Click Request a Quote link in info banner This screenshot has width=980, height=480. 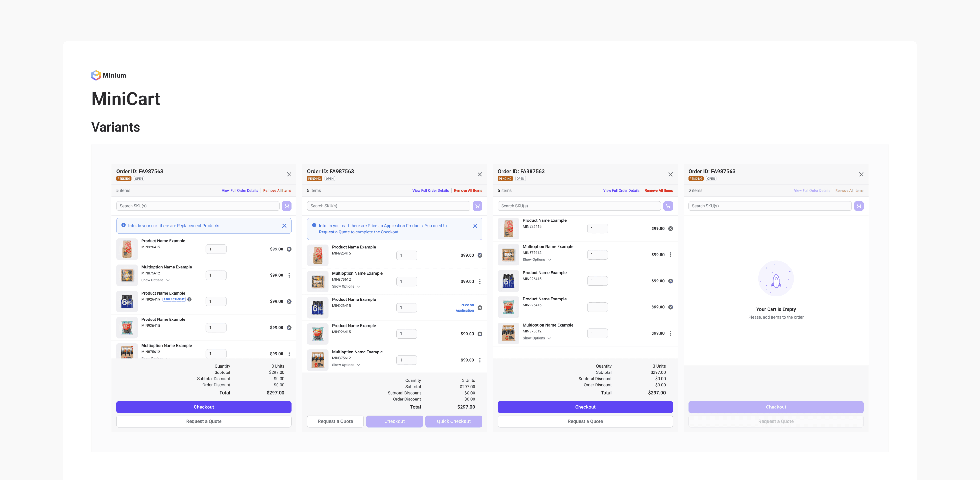click(x=334, y=232)
